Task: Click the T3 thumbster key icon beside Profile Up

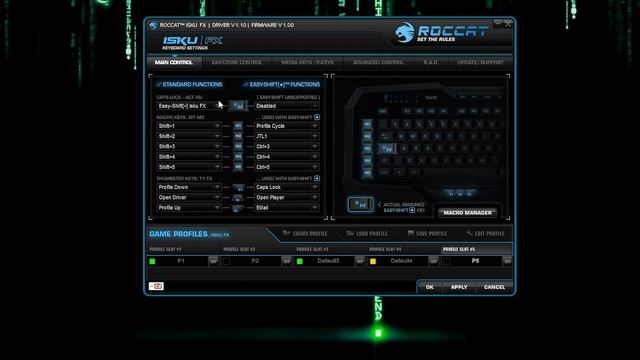Action: point(238,208)
